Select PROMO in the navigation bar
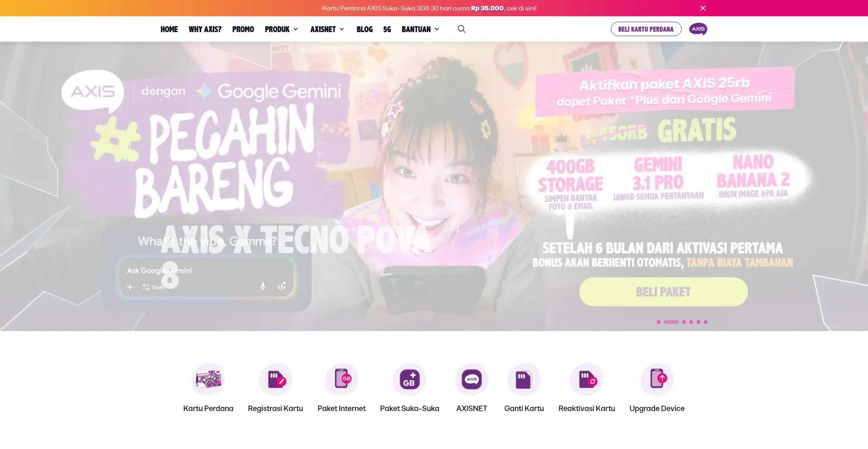Image resolution: width=868 pixels, height=449 pixels. tap(243, 29)
